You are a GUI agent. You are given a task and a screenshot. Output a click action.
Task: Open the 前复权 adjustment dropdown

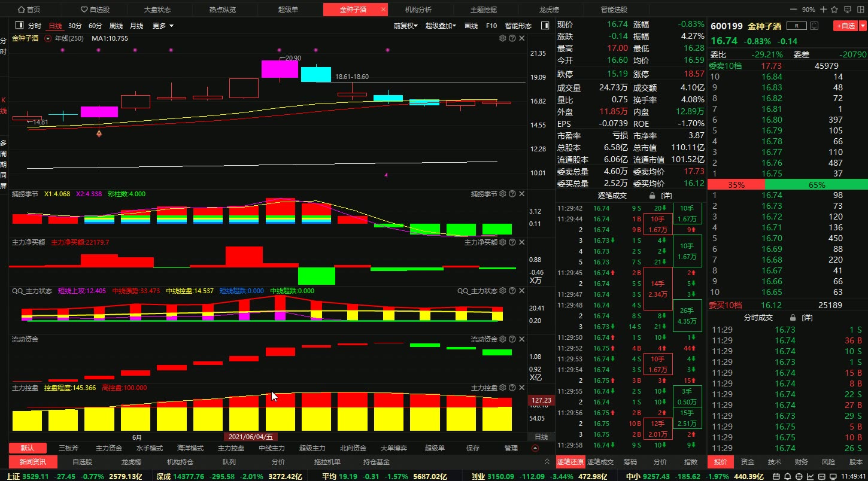[406, 26]
